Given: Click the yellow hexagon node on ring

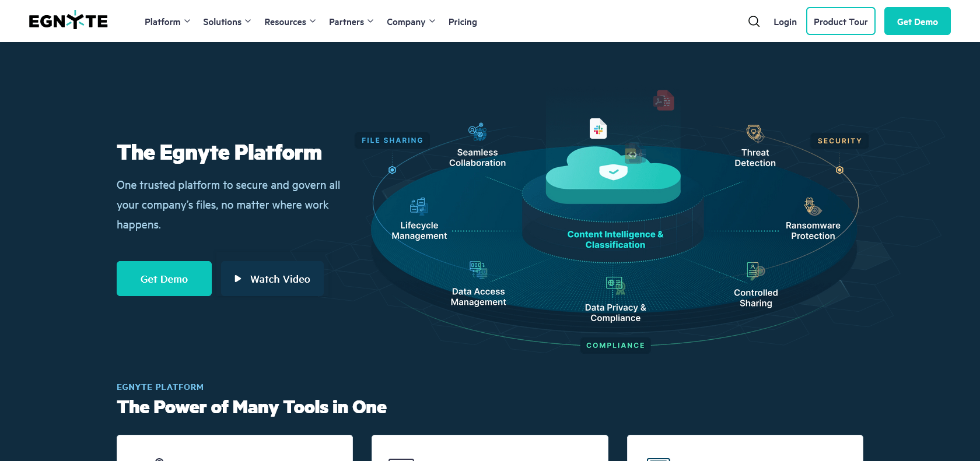Looking at the screenshot, I should pyautogui.click(x=839, y=170).
